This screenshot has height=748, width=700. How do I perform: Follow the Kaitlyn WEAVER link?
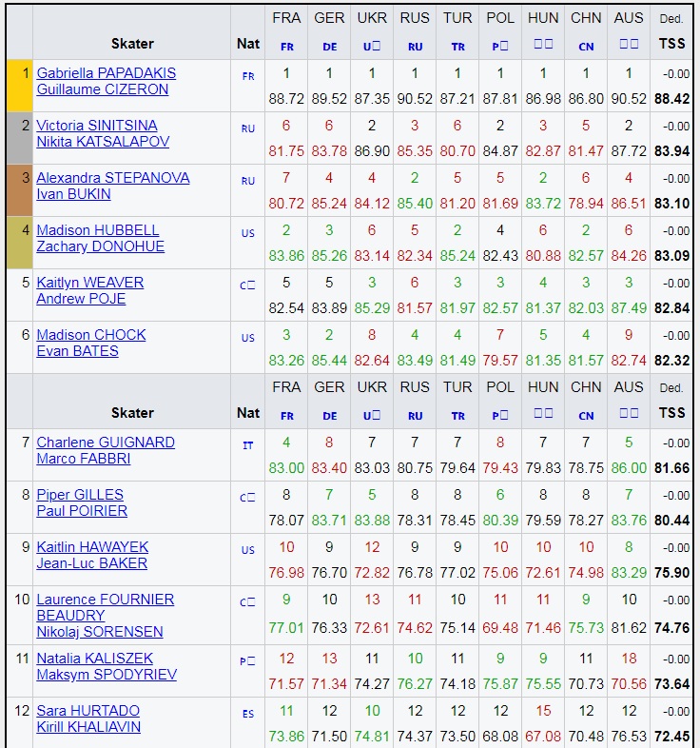pos(89,283)
